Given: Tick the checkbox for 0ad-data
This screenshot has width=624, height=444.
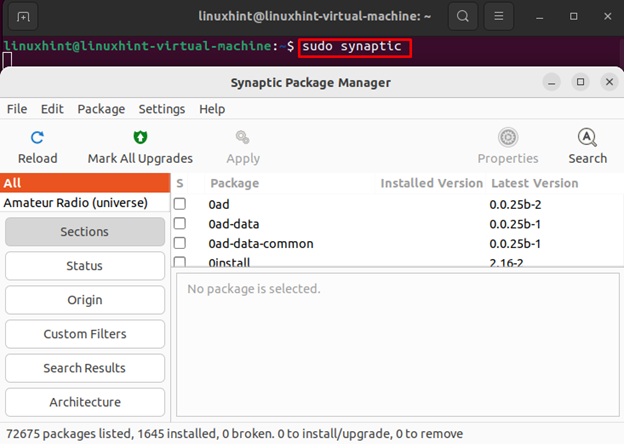Looking at the screenshot, I should tap(180, 224).
